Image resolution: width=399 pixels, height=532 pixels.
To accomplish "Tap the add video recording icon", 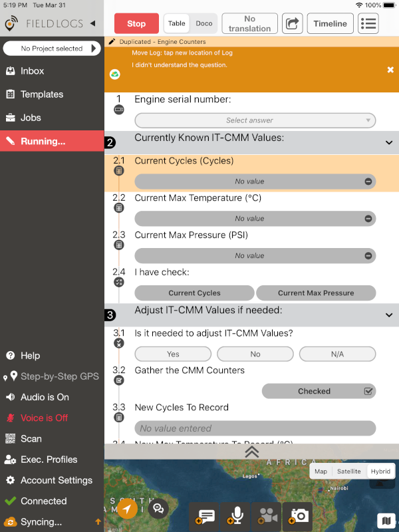I will [267, 515].
